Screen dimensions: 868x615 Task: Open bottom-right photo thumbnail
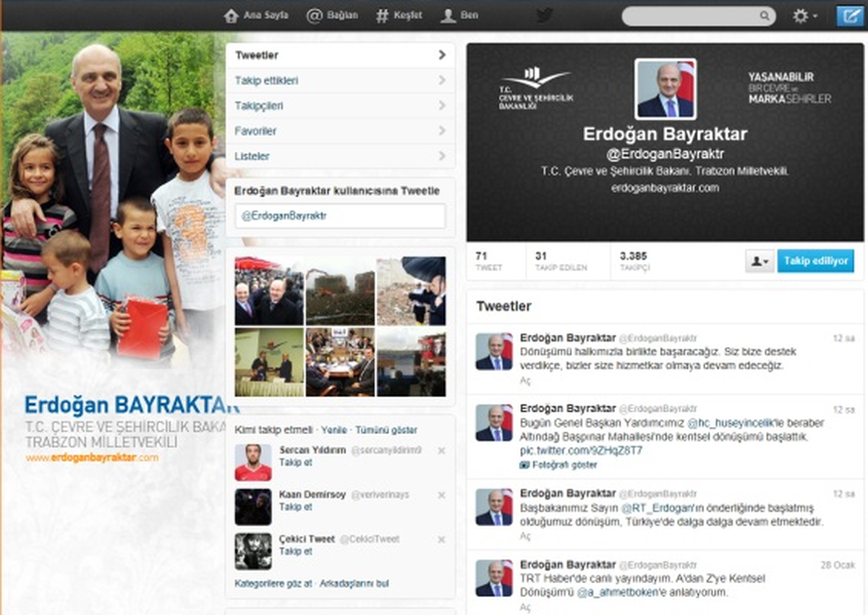point(411,362)
